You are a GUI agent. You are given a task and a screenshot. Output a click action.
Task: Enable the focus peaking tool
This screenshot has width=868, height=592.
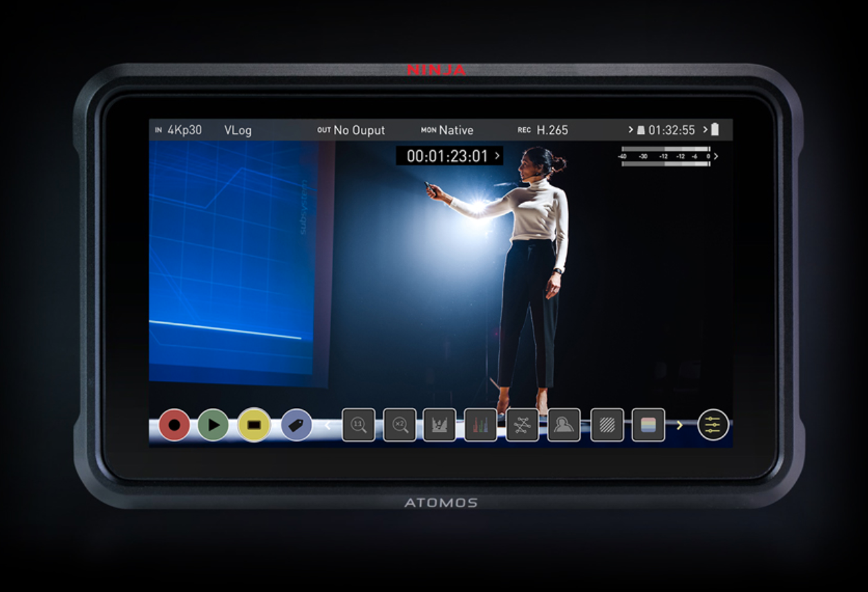tap(522, 425)
